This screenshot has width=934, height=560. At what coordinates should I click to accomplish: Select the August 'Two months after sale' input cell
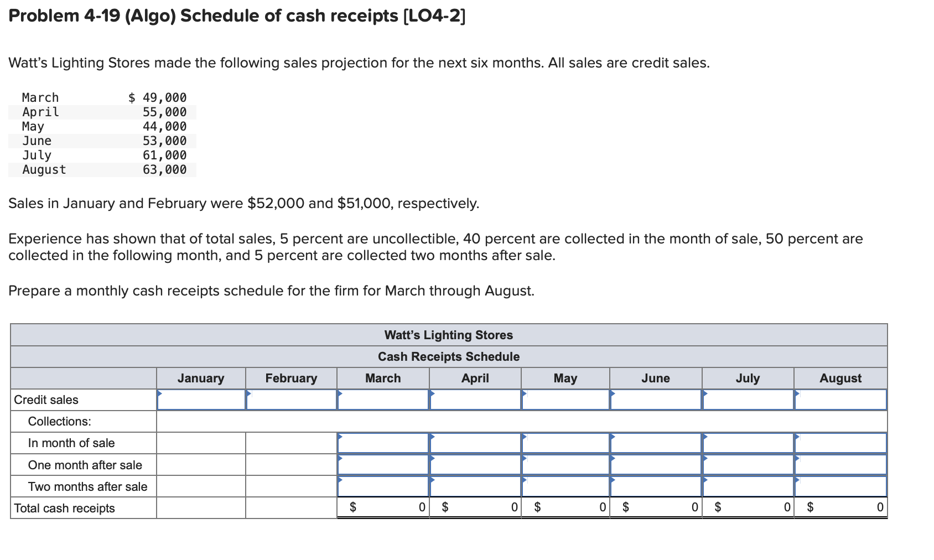[x=840, y=486]
